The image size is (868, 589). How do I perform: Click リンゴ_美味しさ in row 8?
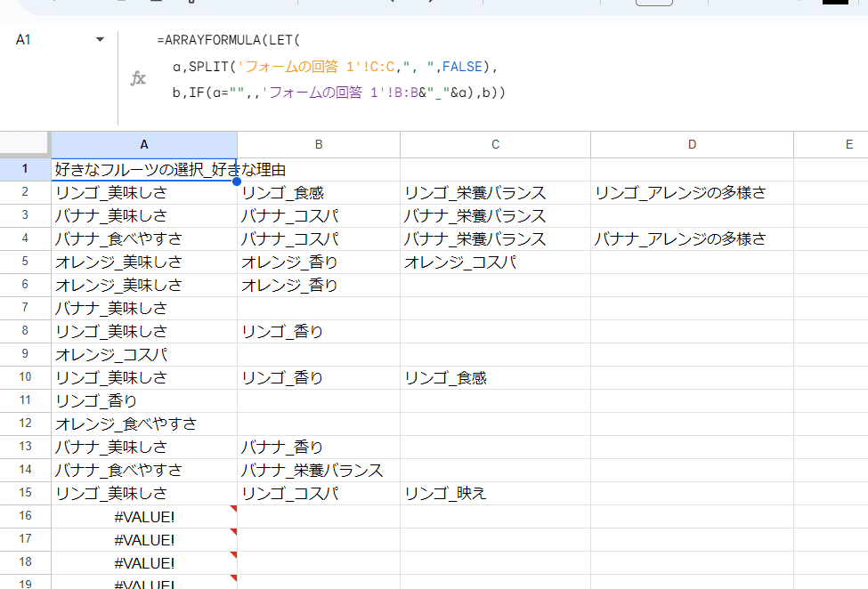144,331
